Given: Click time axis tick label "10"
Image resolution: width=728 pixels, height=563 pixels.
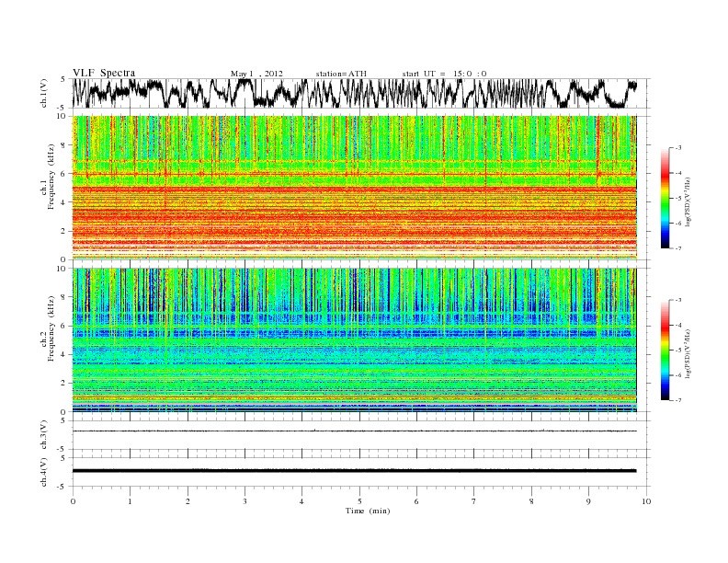Looking at the screenshot, I should [646, 501].
